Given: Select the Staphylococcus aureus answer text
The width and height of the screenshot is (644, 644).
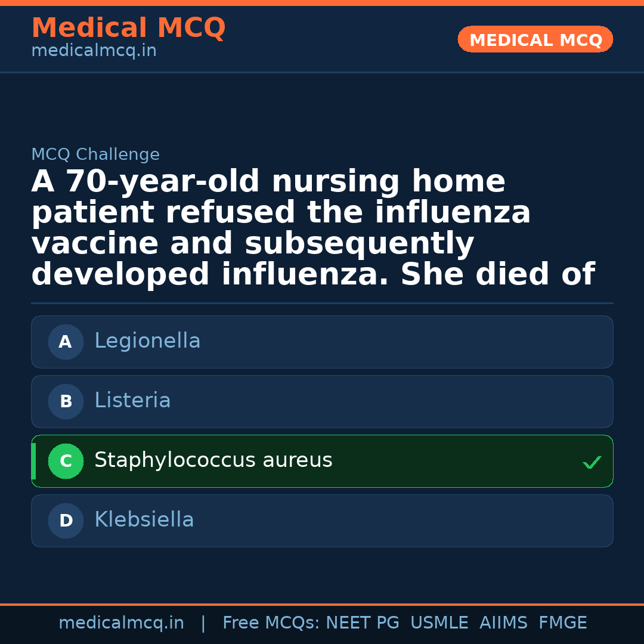Looking at the screenshot, I should click(x=213, y=460).
